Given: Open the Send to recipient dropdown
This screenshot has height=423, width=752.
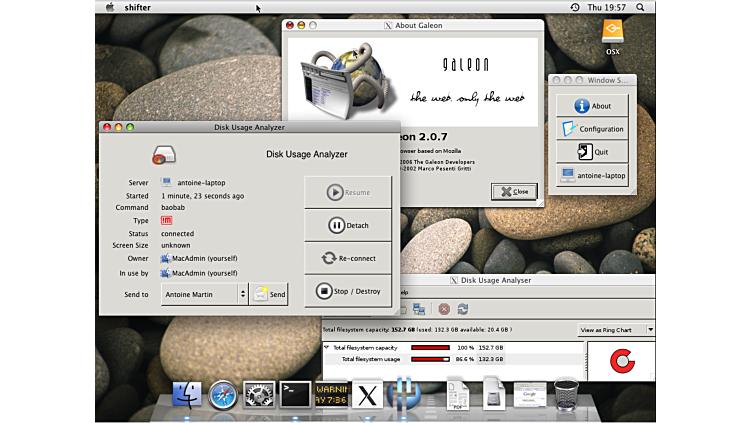Looking at the screenshot, I should click(x=204, y=294).
